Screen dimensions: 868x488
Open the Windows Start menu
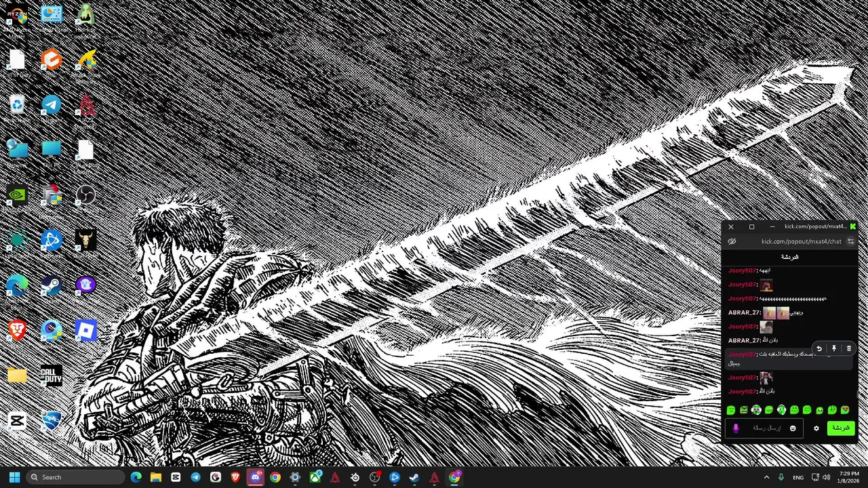[x=14, y=477]
